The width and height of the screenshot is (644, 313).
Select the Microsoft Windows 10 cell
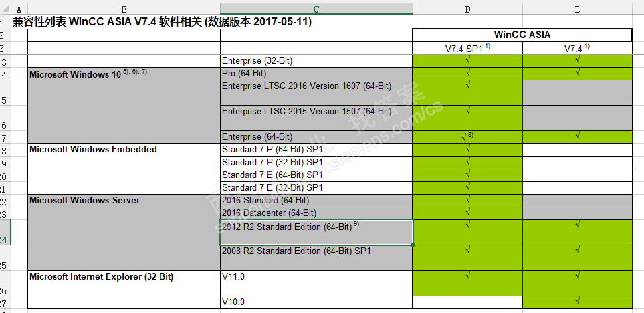point(124,105)
